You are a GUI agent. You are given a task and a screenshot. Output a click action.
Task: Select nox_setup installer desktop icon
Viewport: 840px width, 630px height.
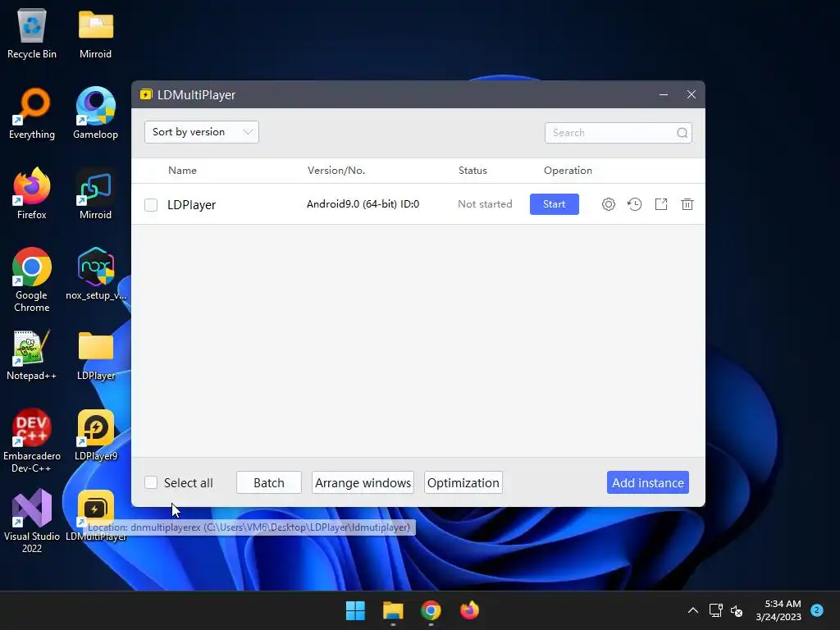95,274
